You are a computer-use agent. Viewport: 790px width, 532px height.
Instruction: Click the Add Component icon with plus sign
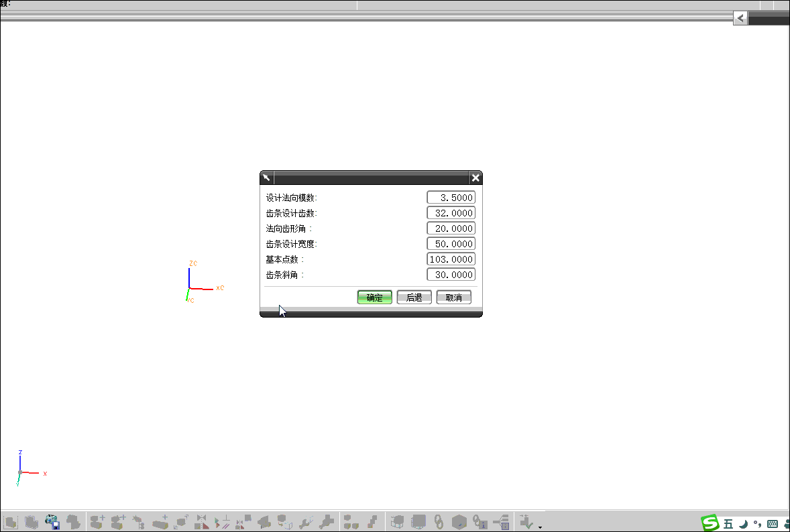98,522
